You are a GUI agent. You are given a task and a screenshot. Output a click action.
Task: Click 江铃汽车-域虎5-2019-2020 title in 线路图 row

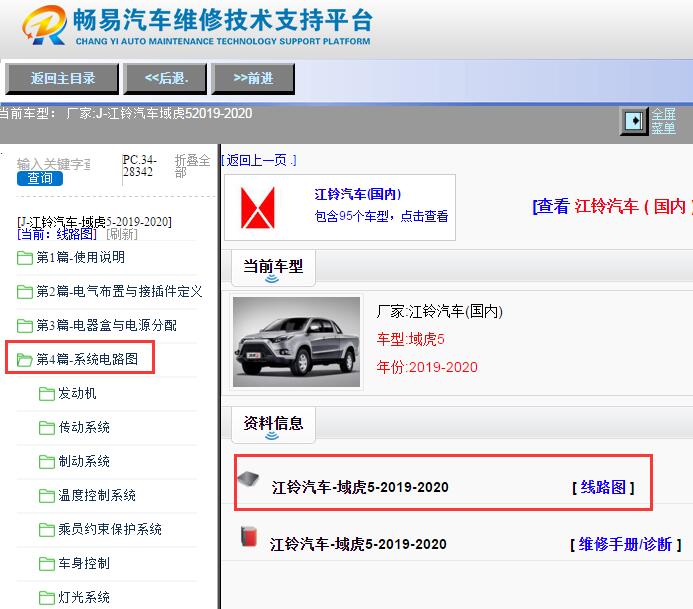click(360, 487)
